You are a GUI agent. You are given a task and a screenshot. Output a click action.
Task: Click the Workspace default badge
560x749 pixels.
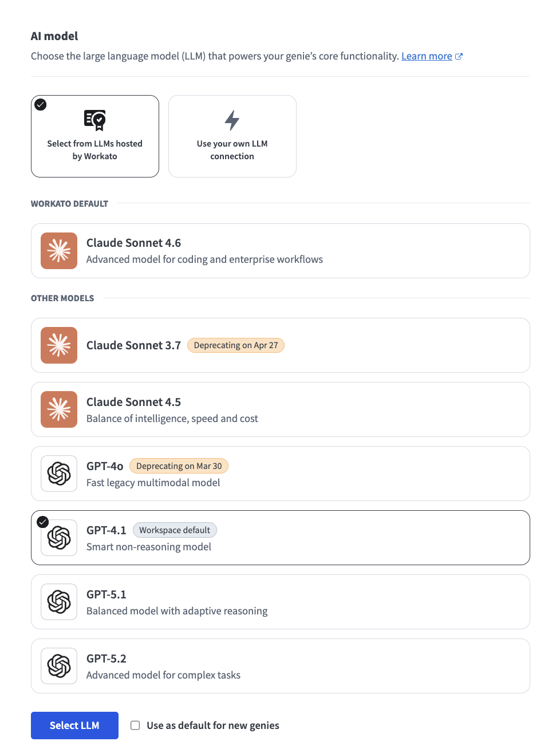tap(175, 530)
